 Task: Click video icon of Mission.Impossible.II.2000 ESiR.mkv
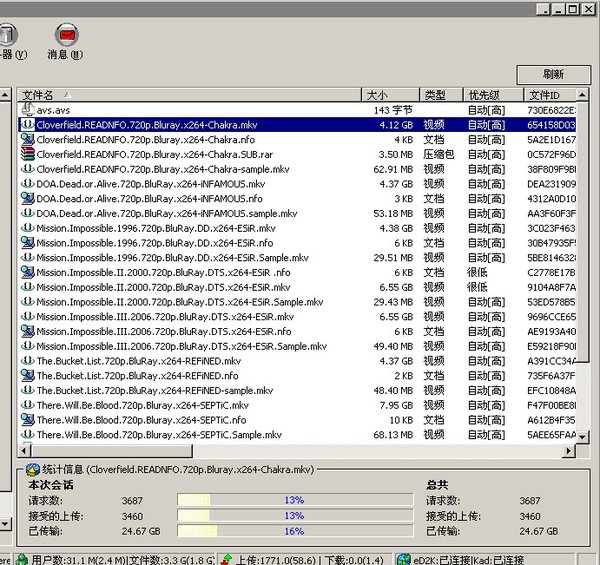pyautogui.click(x=28, y=287)
